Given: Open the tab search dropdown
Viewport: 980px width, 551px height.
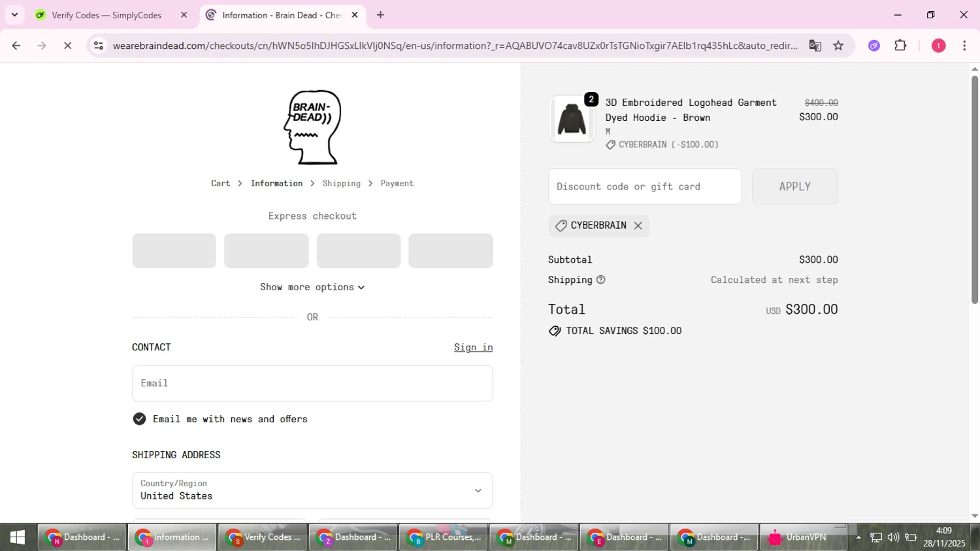Looking at the screenshot, I should [14, 15].
